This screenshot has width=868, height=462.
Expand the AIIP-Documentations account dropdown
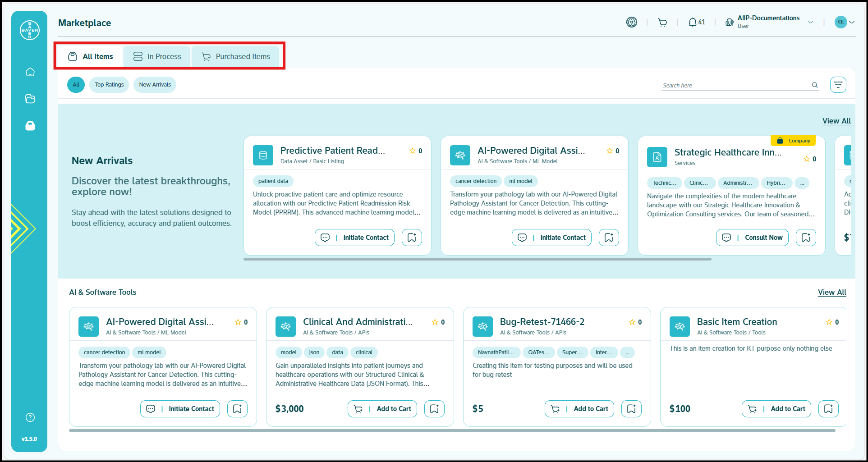(811, 22)
